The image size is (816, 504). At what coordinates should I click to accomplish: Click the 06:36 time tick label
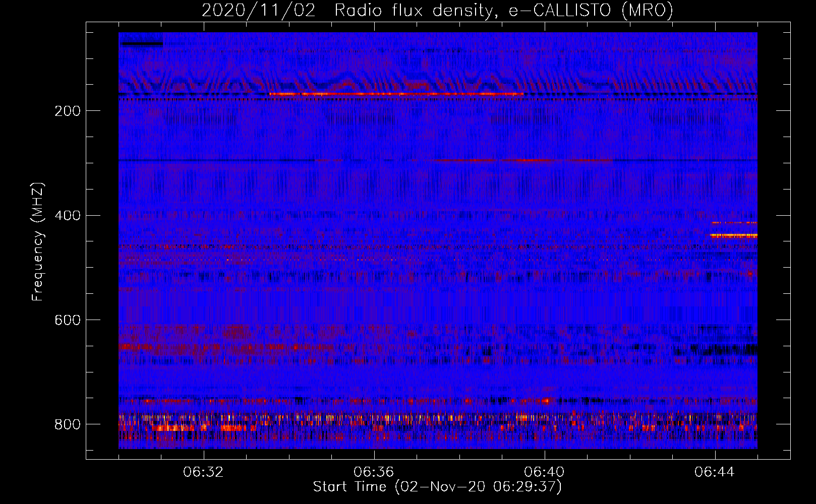(x=374, y=472)
